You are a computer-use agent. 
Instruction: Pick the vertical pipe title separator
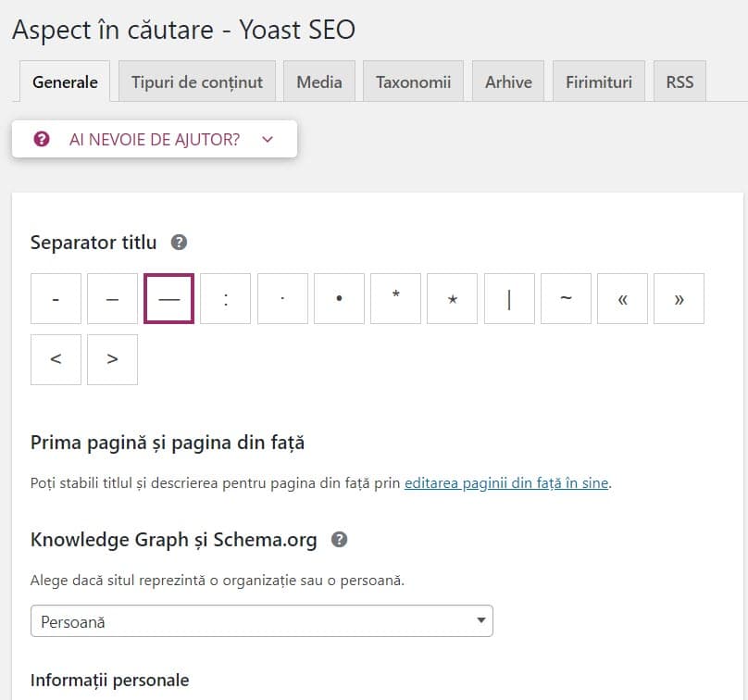point(509,298)
